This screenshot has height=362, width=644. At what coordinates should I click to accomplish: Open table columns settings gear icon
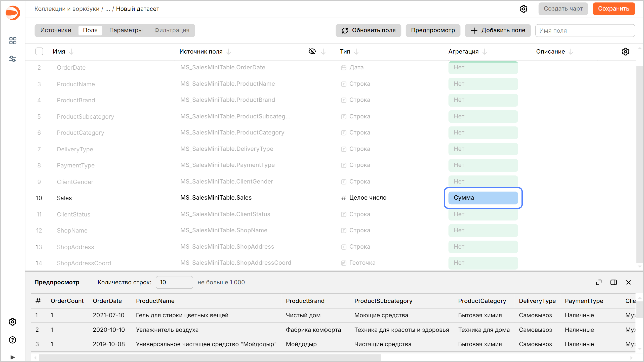pos(625,52)
